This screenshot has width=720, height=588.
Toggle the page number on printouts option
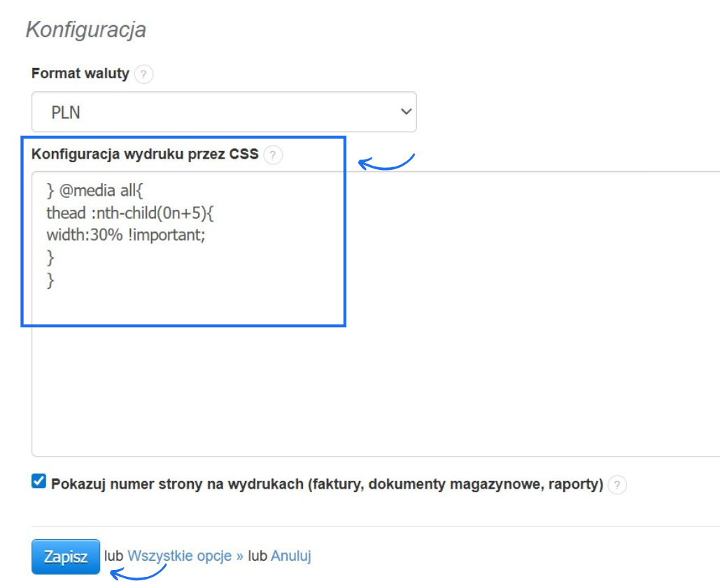click(37, 482)
